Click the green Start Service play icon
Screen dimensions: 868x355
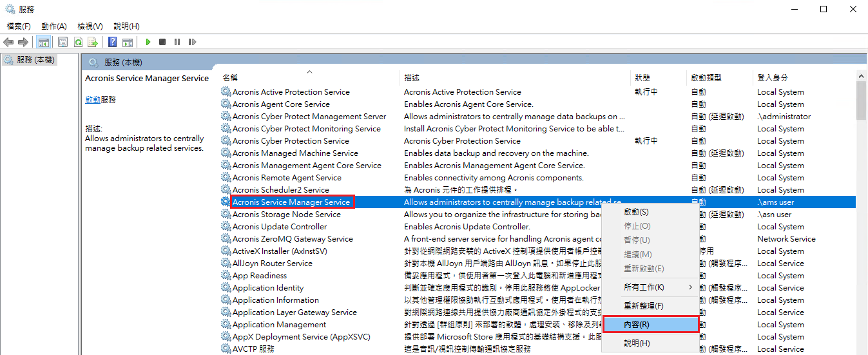click(x=148, y=42)
